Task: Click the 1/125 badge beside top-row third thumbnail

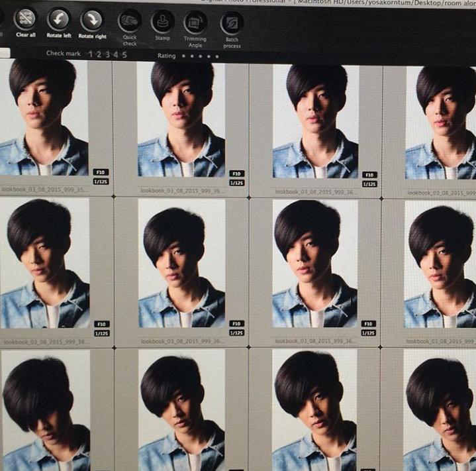Action: (x=370, y=184)
